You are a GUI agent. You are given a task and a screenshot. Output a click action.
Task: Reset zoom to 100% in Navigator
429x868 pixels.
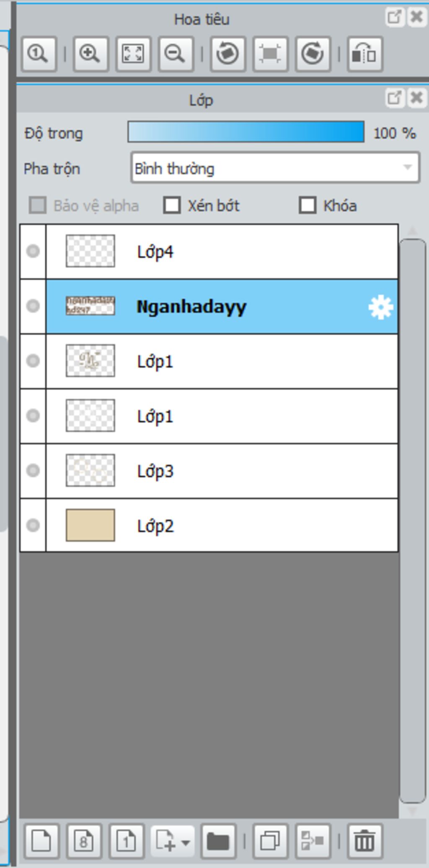click(x=39, y=54)
